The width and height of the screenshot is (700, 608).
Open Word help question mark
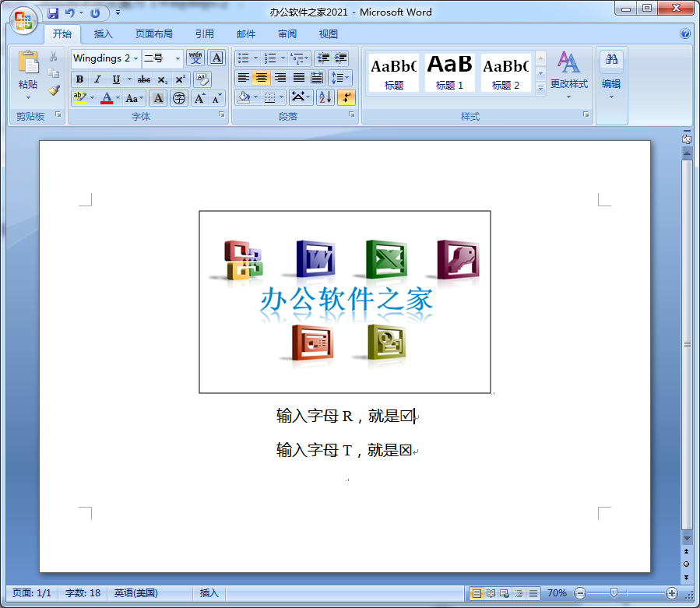685,33
